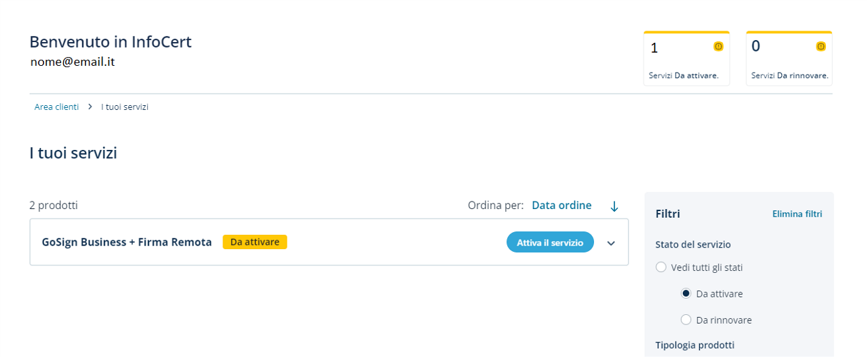This screenshot has height=357, width=868.
Task: Open the Tipologia prodotti filter section
Action: (x=694, y=345)
